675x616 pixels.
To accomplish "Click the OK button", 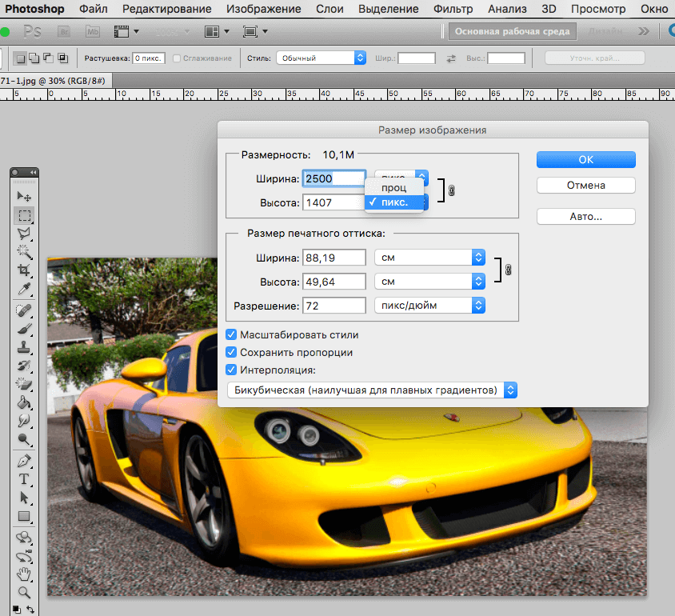I will (585, 160).
